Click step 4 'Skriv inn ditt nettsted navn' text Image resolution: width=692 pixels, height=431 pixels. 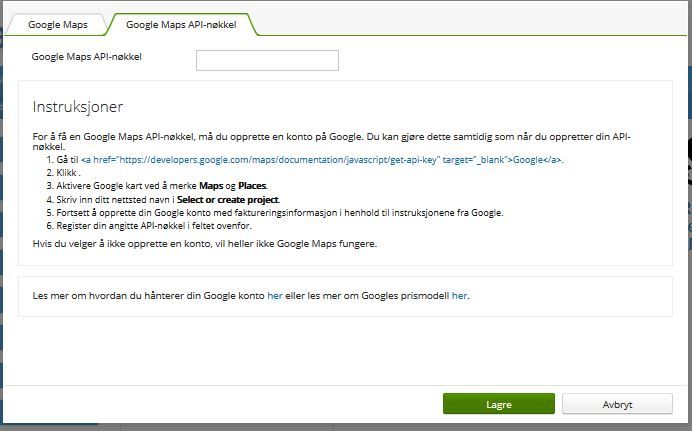(x=168, y=199)
